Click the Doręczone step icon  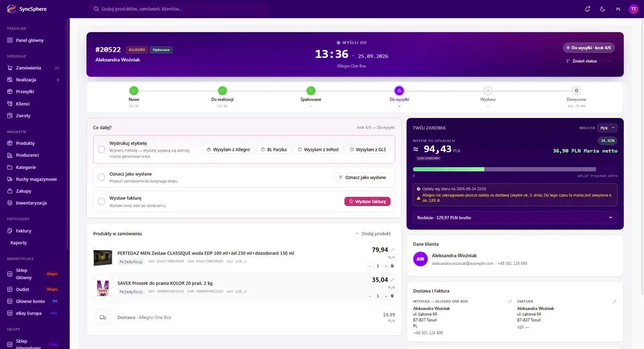(x=576, y=90)
